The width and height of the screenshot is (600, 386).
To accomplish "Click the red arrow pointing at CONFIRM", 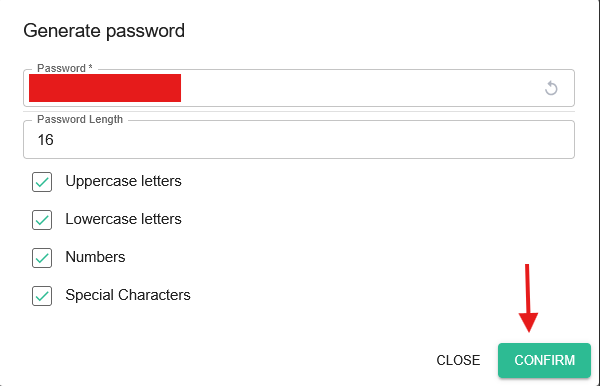I will click(x=528, y=298).
